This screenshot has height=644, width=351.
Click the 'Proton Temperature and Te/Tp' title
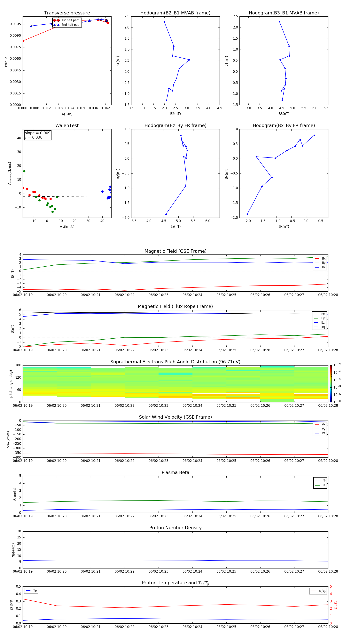pyautogui.click(x=175, y=583)
